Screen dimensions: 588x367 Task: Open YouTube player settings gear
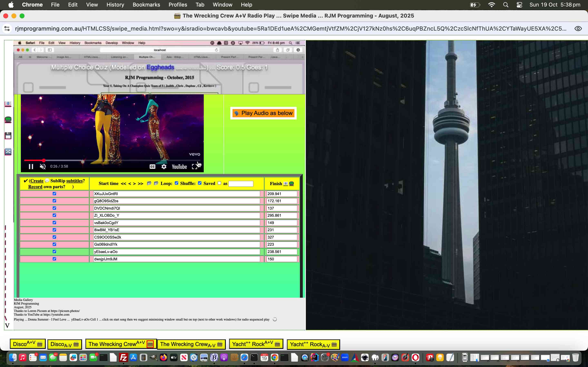click(x=164, y=167)
